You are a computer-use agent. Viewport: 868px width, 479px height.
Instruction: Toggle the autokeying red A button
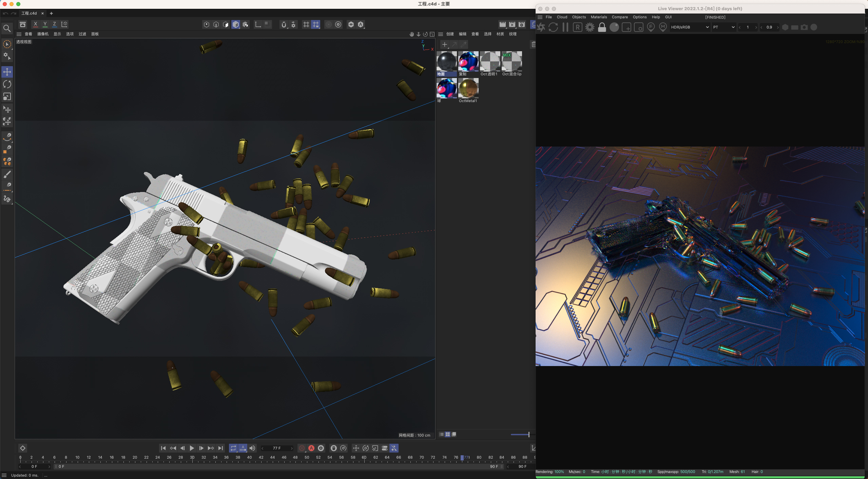[x=311, y=448]
